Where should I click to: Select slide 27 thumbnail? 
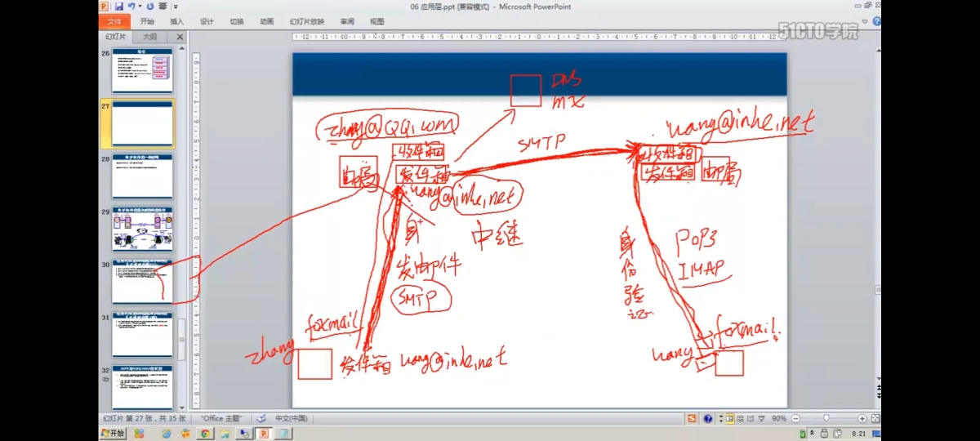143,124
